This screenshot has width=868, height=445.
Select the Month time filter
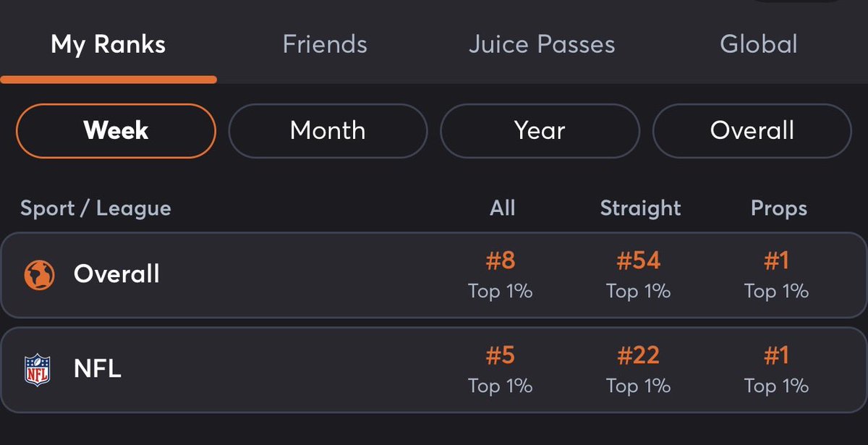tap(328, 131)
